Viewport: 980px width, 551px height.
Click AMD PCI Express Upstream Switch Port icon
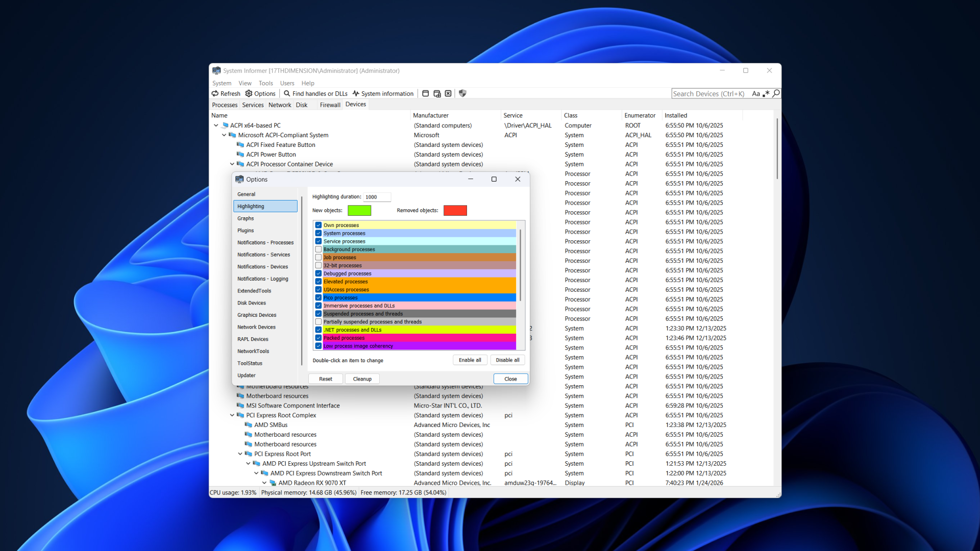point(257,464)
